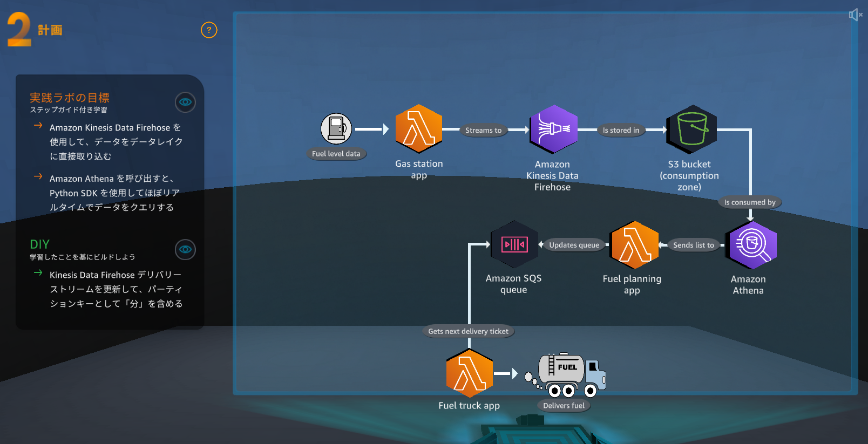Click the large step number 2 icon

(19, 30)
